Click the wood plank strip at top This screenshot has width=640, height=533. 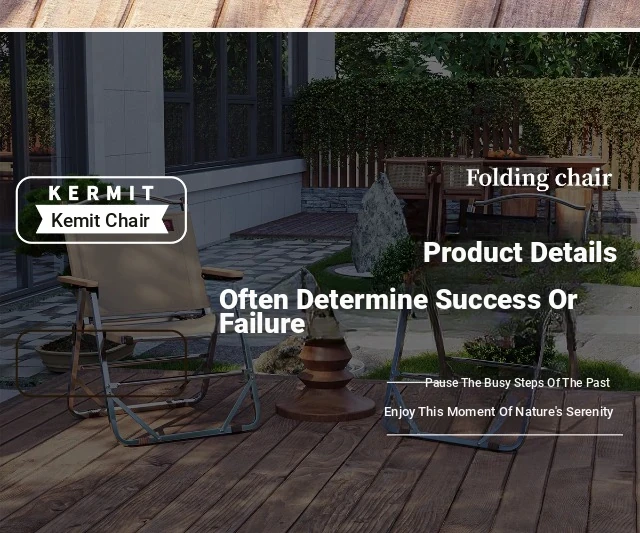(x=320, y=13)
